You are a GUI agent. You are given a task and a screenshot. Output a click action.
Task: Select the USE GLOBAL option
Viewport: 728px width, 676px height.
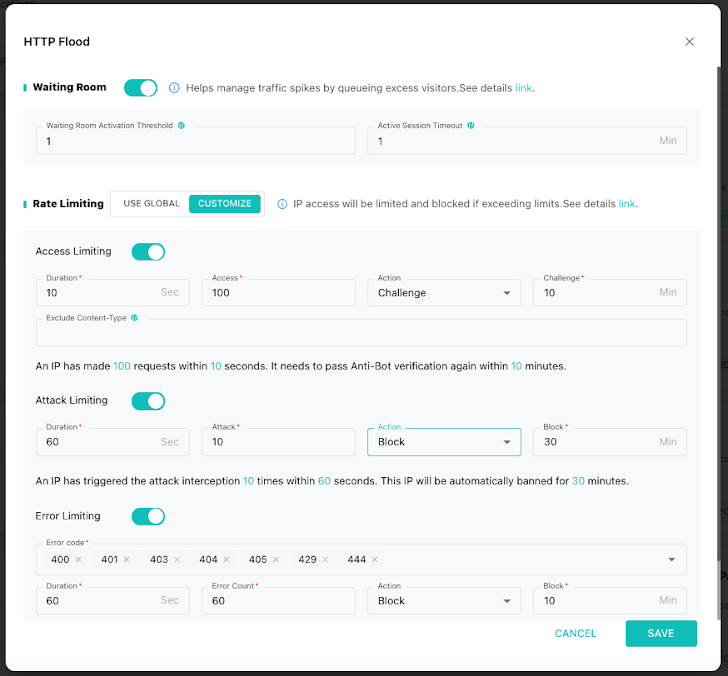(x=151, y=204)
